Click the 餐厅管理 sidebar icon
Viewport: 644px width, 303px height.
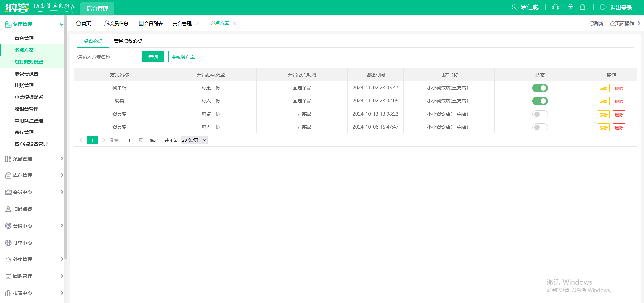click(x=8, y=24)
